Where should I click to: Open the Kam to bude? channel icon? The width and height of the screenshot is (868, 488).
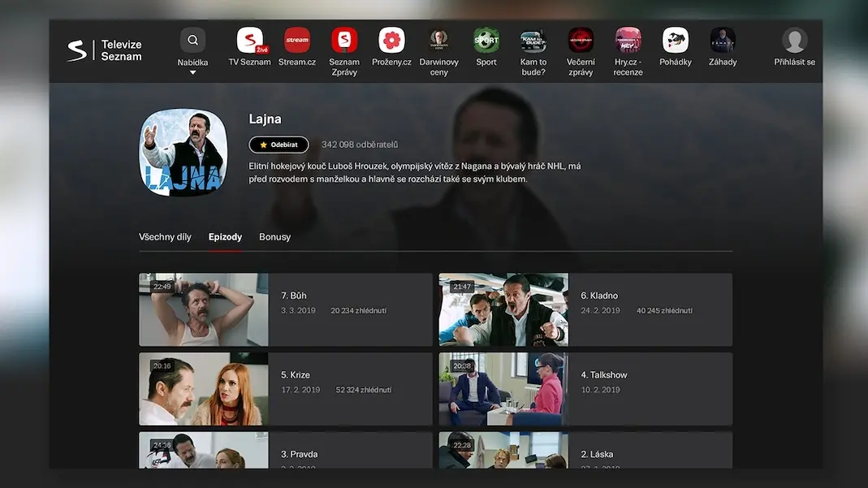[x=533, y=40]
